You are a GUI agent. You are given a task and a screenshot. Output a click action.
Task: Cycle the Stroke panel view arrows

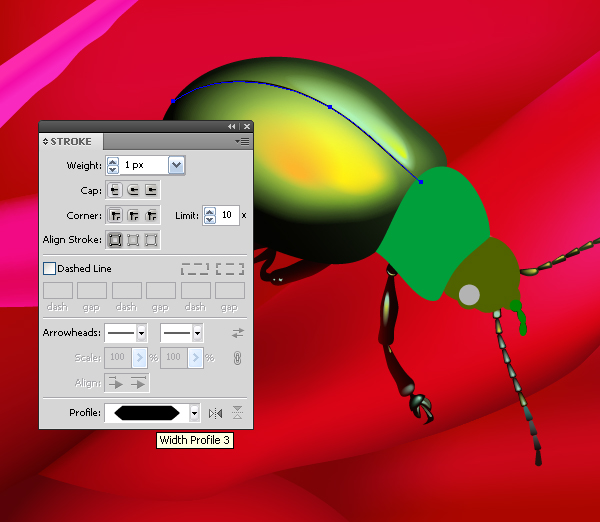[x=46, y=142]
